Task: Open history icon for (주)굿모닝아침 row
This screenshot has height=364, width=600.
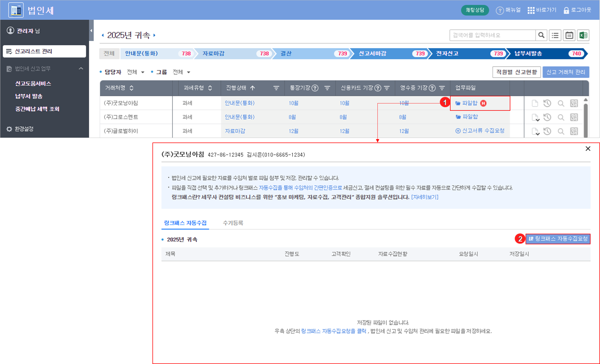Action: coord(547,103)
